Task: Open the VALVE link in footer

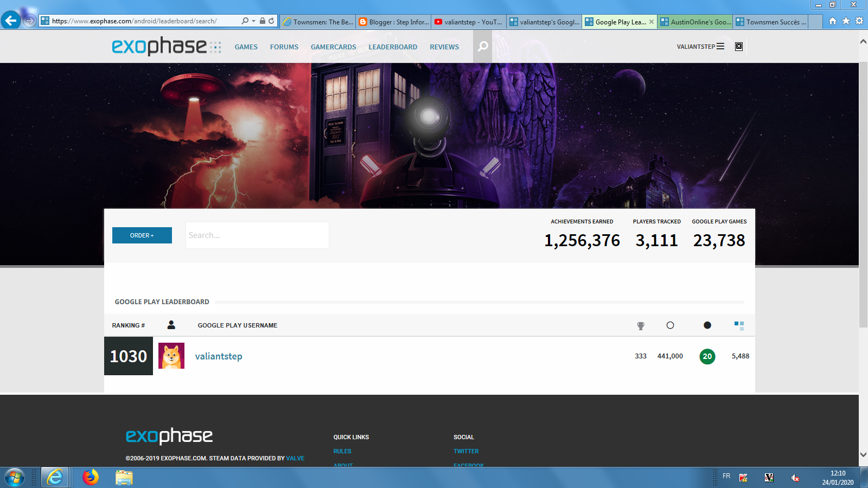Action: [295, 458]
